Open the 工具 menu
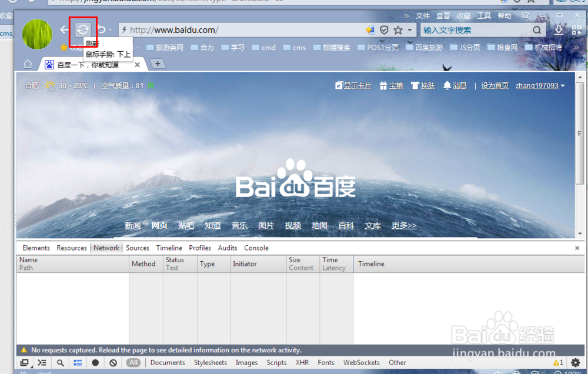The height and width of the screenshot is (374, 588). pyautogui.click(x=484, y=16)
